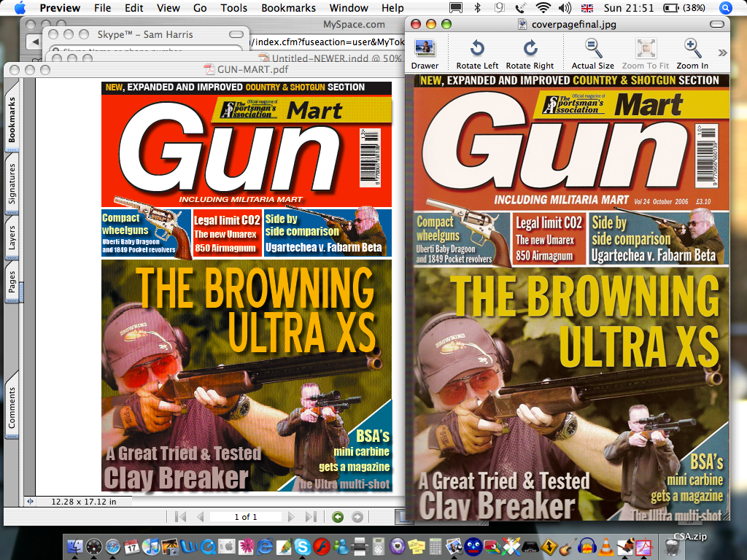Open the Drawer in the coverpagefinal.jpg window
The image size is (747, 560).
[x=425, y=53]
